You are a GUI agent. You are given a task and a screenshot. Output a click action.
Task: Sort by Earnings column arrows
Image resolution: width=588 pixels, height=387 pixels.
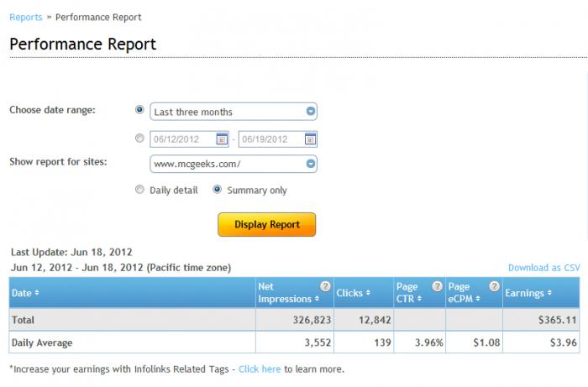[549, 293]
